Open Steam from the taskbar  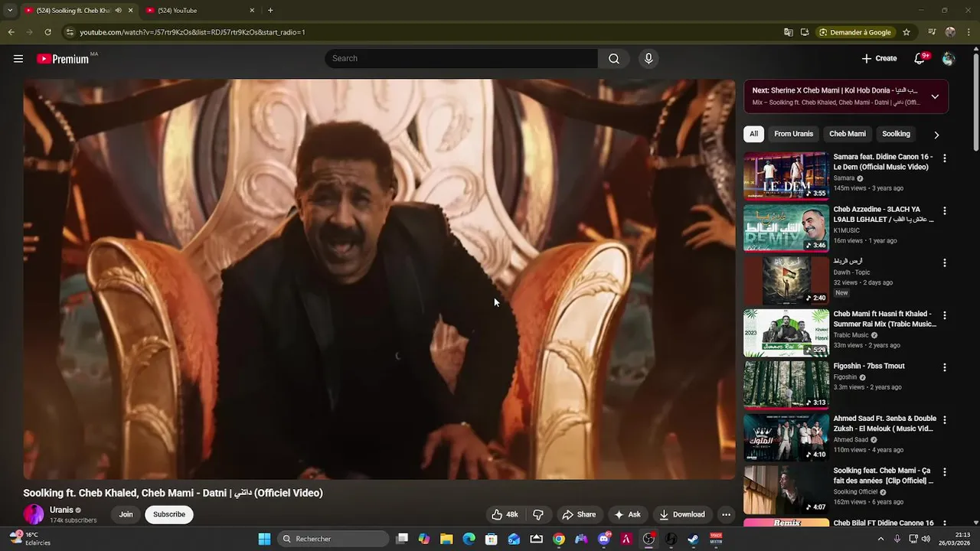pos(693,539)
